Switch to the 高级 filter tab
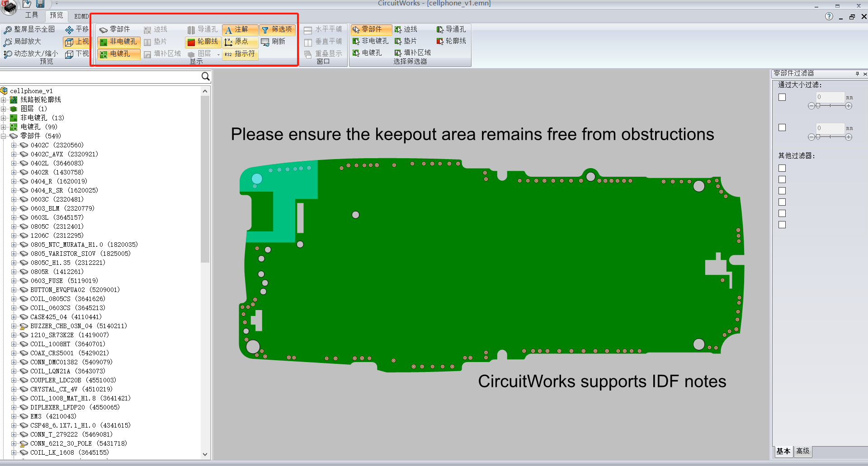The image size is (868, 466). pyautogui.click(x=803, y=451)
